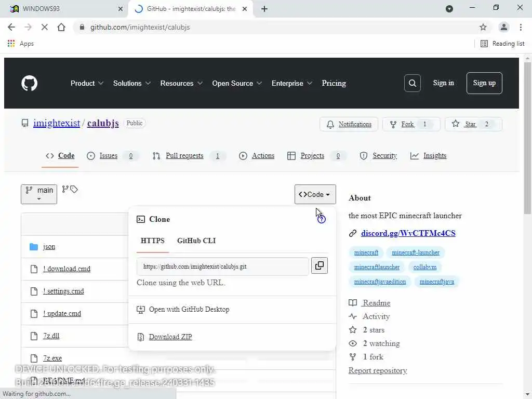Click Open with GitHub Desktop
Screen dimensions: 532x399
pos(183,310)
